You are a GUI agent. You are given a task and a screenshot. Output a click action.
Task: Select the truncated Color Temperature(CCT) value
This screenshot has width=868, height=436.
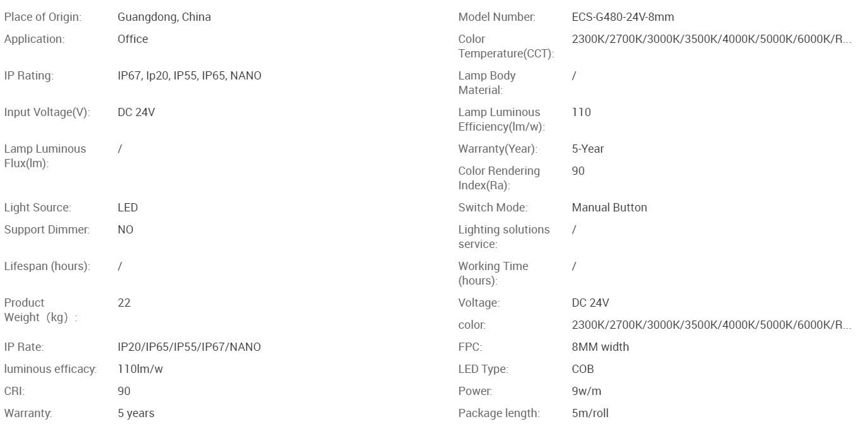[711, 39]
